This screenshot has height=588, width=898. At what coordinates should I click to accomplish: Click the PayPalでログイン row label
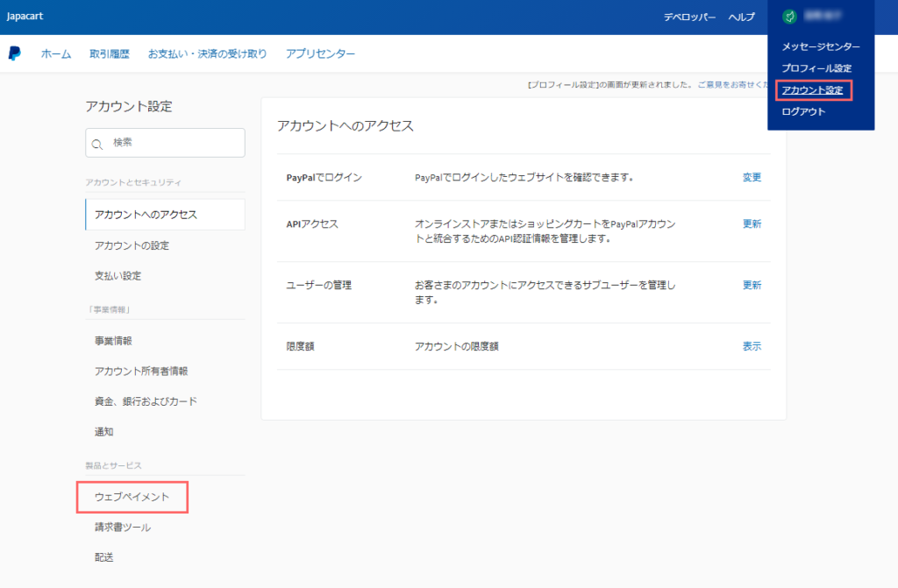324,178
